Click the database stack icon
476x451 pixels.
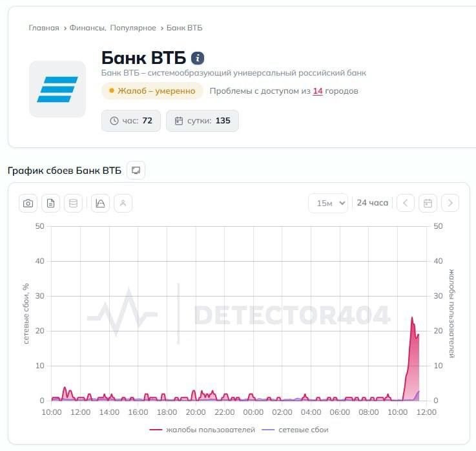[x=72, y=203]
